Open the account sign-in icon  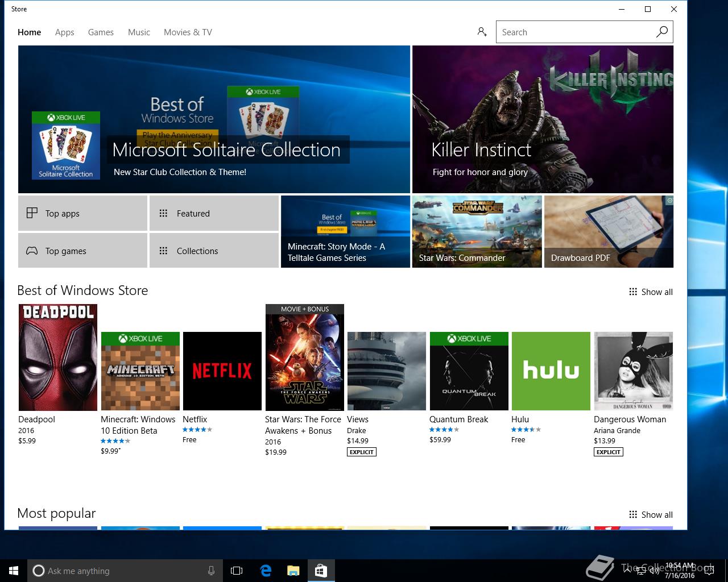pyautogui.click(x=482, y=32)
